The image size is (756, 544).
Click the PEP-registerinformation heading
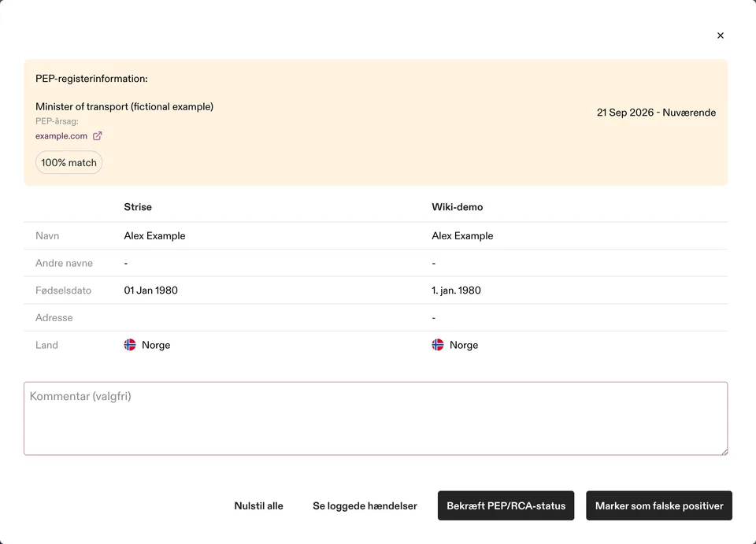pos(91,79)
